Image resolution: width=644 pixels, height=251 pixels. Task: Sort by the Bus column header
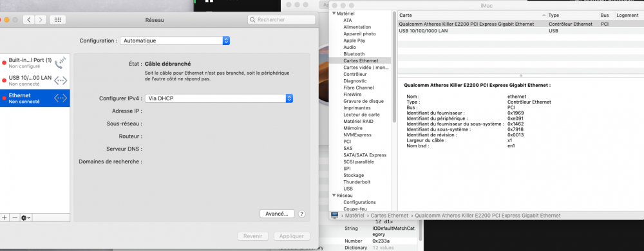607,15
